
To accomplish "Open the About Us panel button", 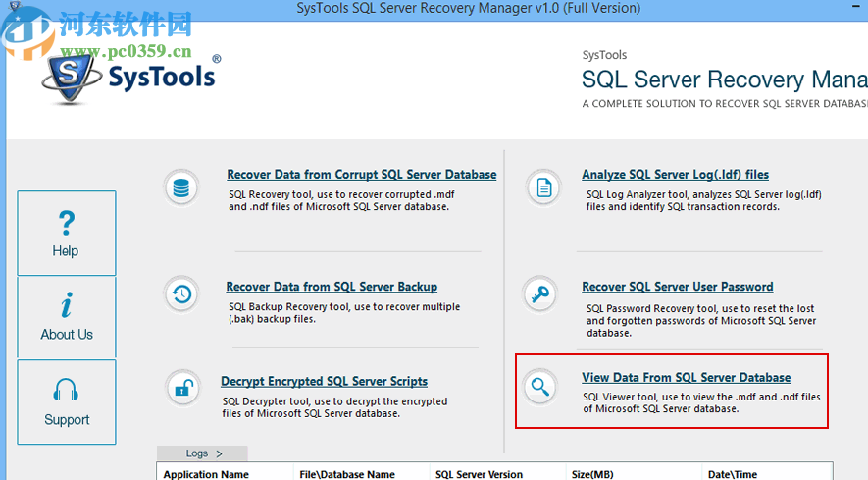I will point(67,318).
